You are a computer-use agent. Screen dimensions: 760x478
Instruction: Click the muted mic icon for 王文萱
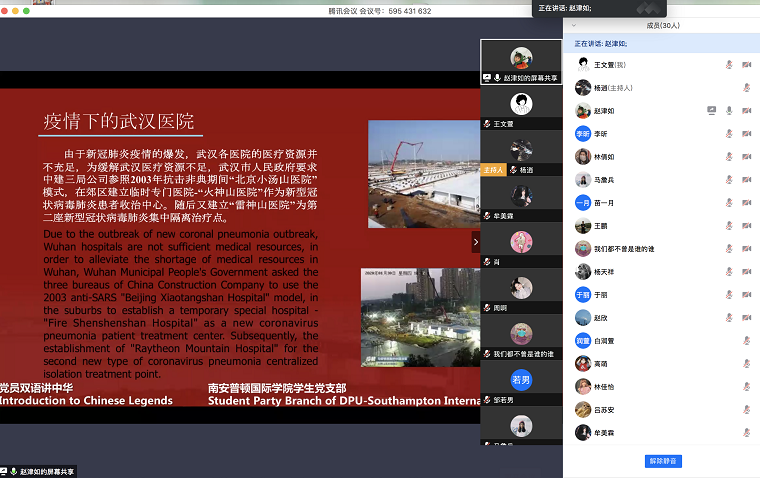(729, 64)
